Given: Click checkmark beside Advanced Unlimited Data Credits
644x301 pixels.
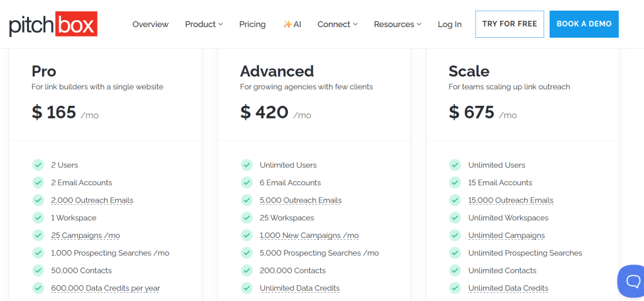Looking at the screenshot, I should (x=247, y=288).
